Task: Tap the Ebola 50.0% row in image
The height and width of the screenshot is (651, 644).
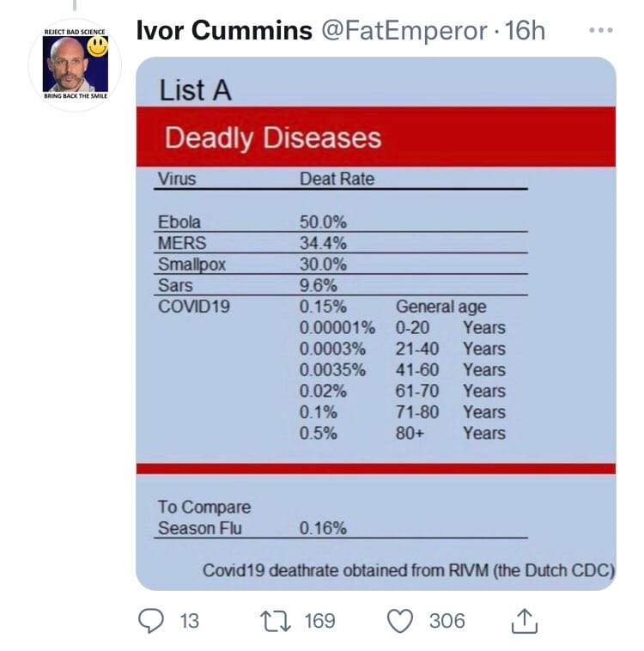Action: pos(341,222)
